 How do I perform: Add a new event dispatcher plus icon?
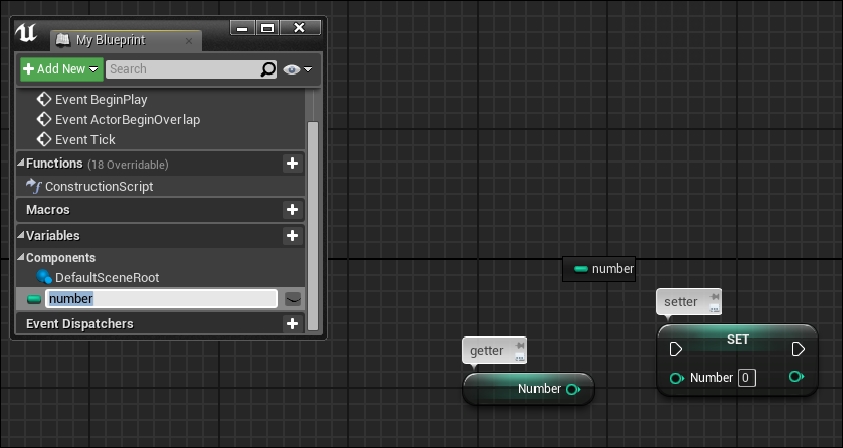coord(292,324)
